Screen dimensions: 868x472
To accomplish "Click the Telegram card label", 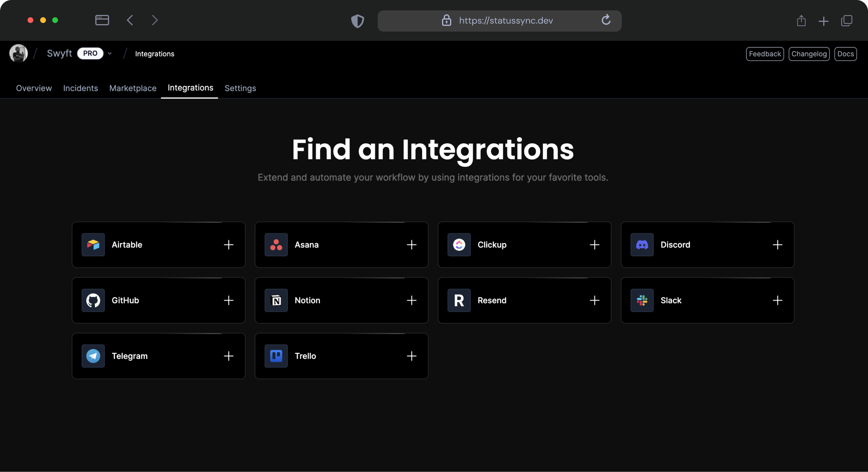I will click(129, 356).
